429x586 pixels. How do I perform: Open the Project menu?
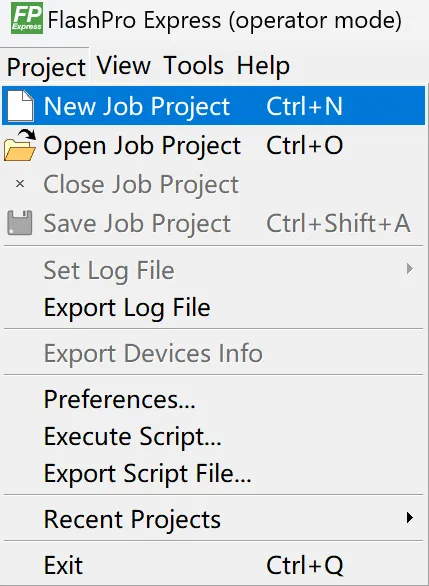click(x=46, y=67)
